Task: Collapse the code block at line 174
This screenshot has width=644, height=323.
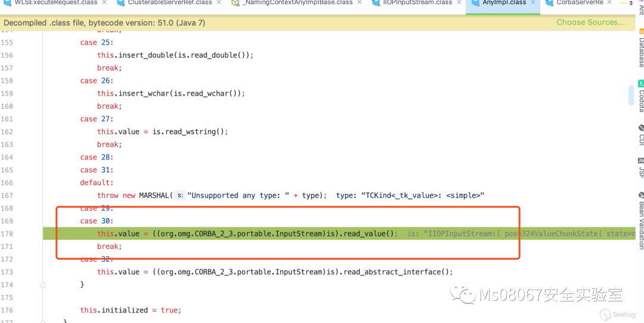Action: point(43,284)
